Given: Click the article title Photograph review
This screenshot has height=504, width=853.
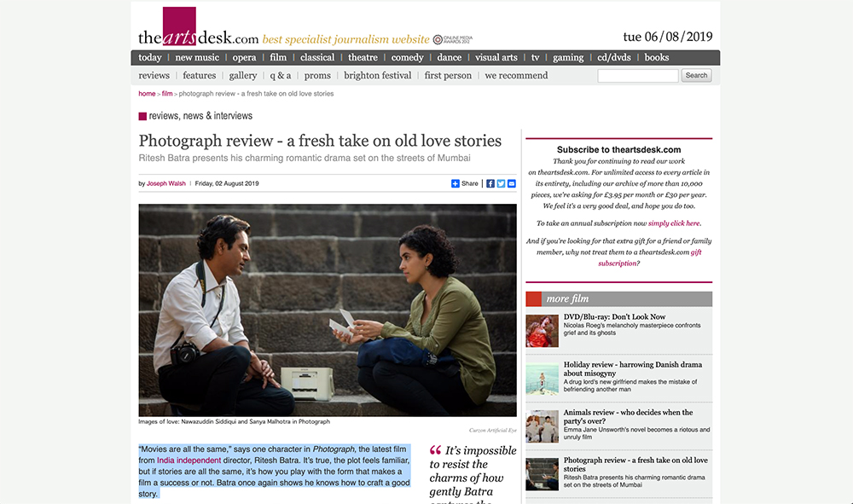Looking at the screenshot, I should [320, 141].
